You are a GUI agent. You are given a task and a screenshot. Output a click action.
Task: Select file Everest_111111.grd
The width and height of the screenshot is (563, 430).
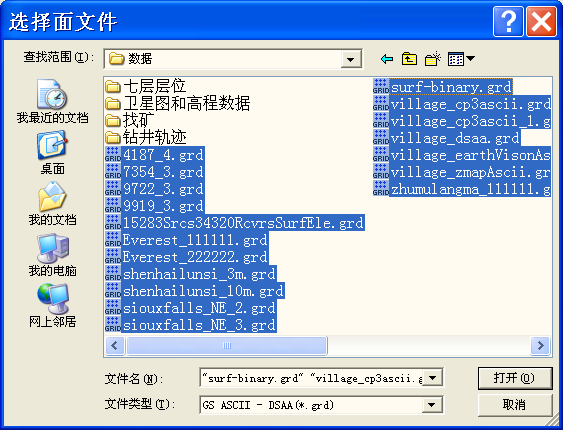click(x=186, y=240)
